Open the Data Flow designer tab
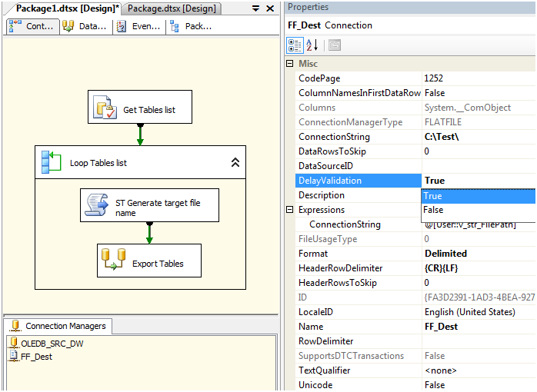Image resolution: width=537 pixels, height=392 pixels. (x=86, y=26)
